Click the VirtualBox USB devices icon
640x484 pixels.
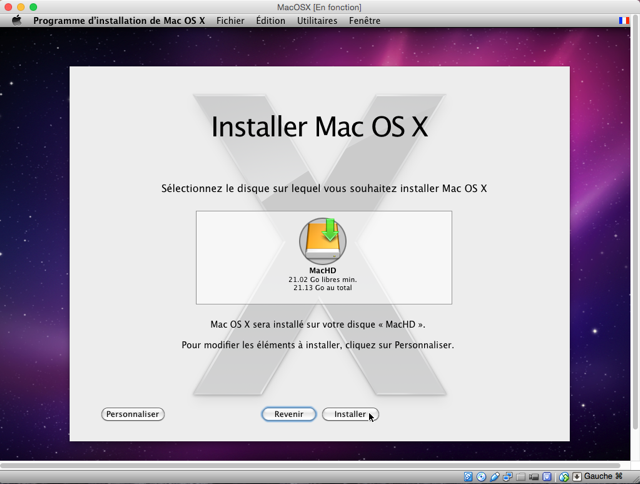tap(495, 477)
